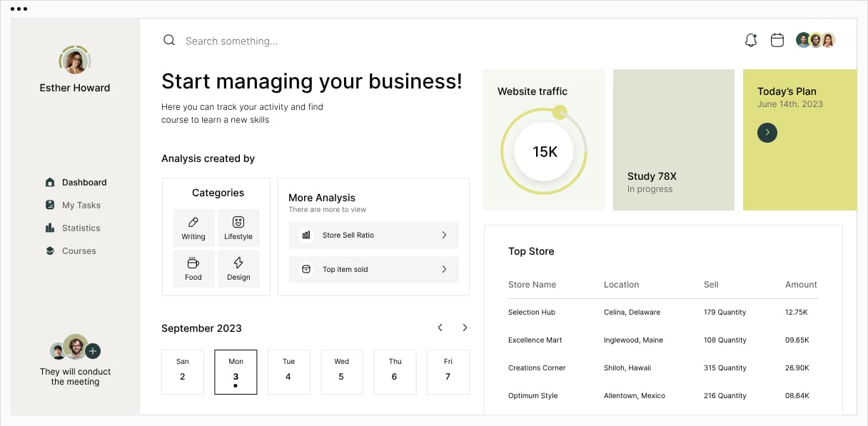Select the Lifestyle category icon
The width and height of the screenshot is (868, 426).
(238, 223)
